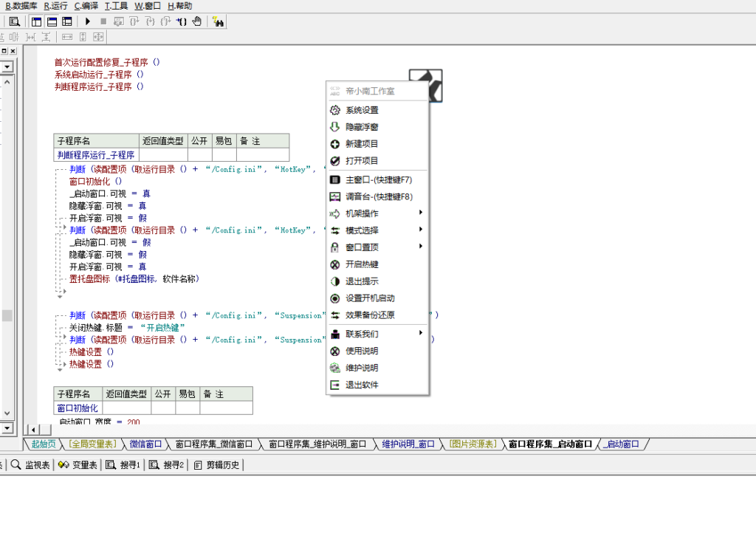Close the left side panel

13,51
